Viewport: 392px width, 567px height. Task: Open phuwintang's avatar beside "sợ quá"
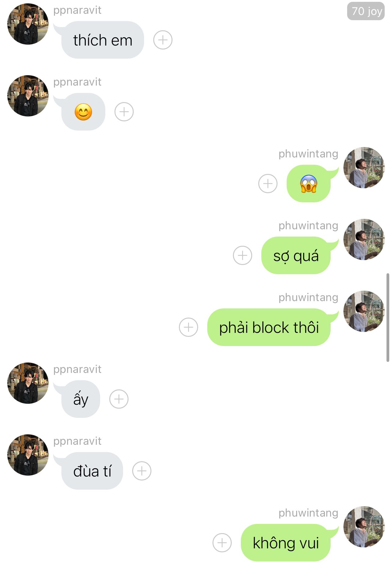(364, 239)
